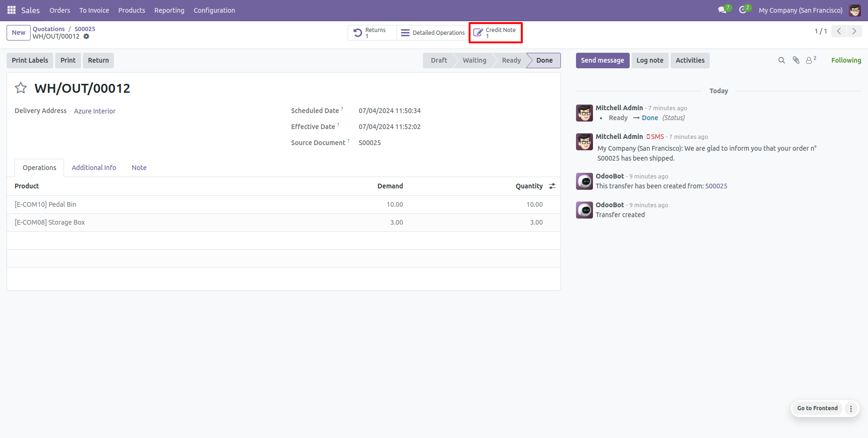Go to next record arrow
This screenshot has height=438, width=868.
(854, 31)
